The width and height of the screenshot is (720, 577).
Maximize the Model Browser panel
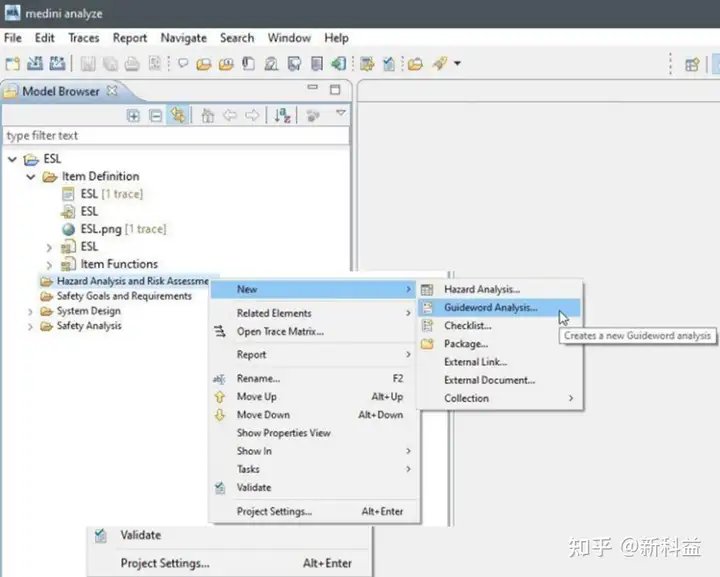point(335,90)
